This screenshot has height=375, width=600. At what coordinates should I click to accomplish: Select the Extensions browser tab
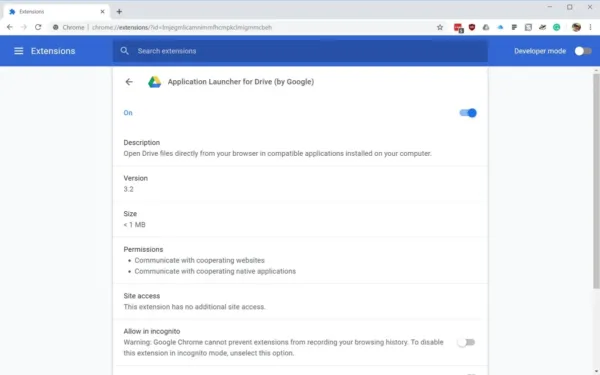tap(57, 11)
